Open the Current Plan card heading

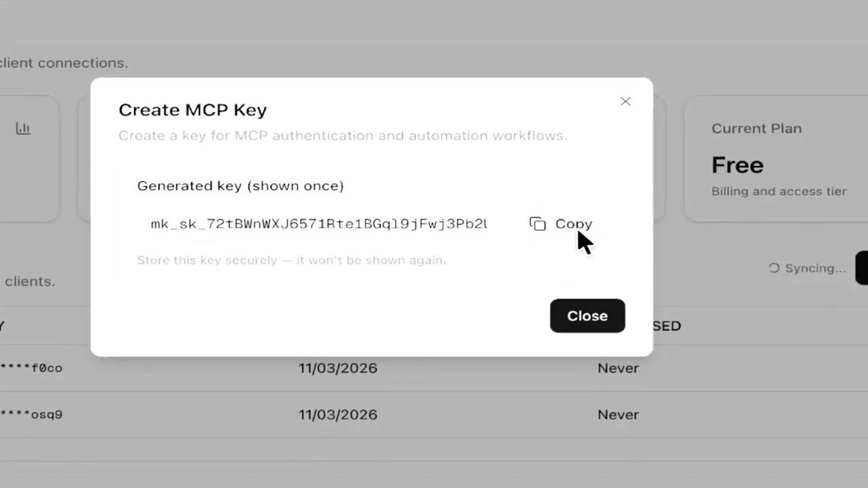click(x=756, y=129)
